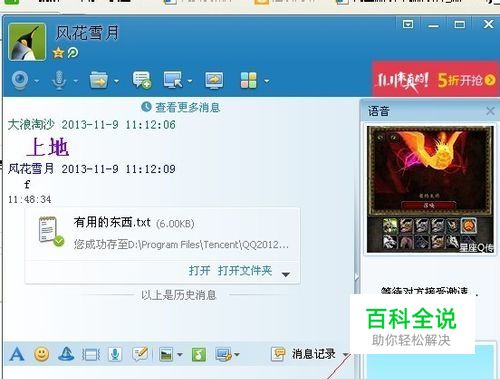Click the 有用的东西.txt file icon
Image resolution: width=500 pixels, height=379 pixels.
[x=51, y=231]
